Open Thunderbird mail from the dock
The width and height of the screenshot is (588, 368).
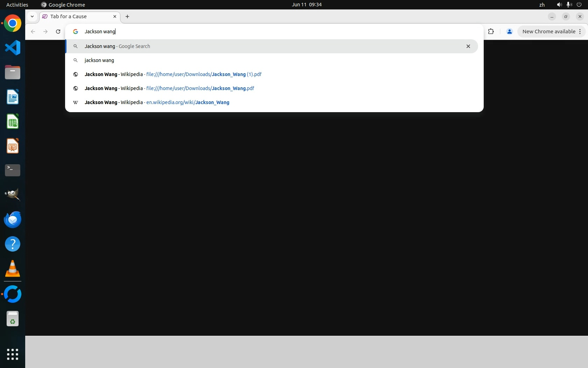point(13,220)
